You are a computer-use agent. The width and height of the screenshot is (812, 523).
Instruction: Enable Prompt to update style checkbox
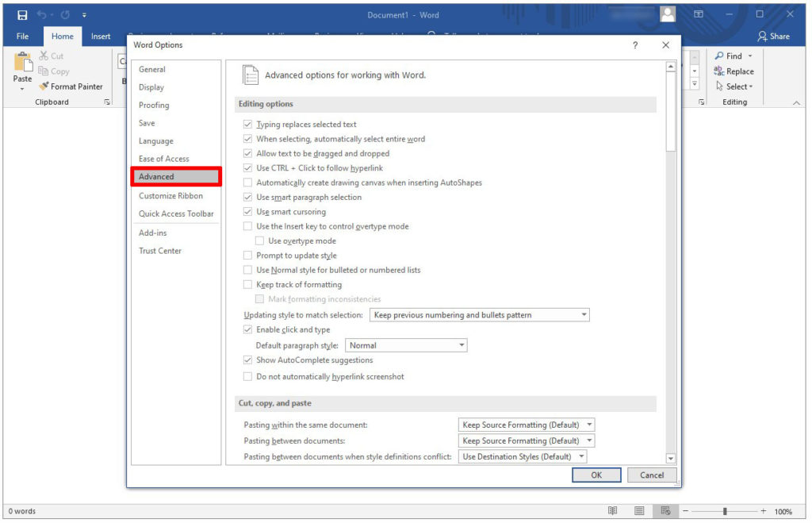(x=248, y=256)
